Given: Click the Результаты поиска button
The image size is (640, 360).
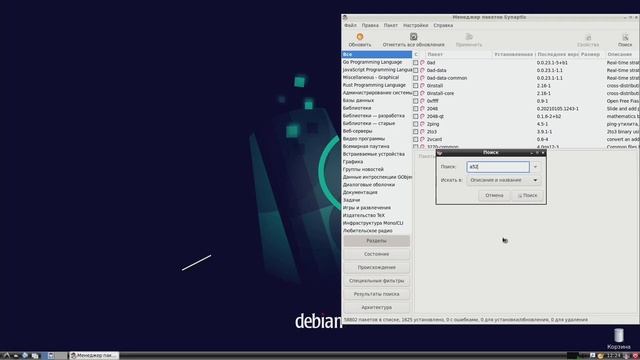Looking at the screenshot, I should (376, 294).
